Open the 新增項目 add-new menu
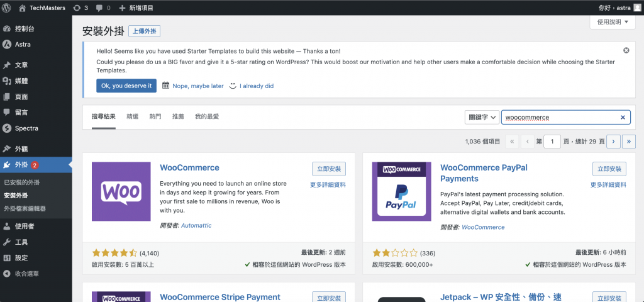 pyautogui.click(x=136, y=8)
